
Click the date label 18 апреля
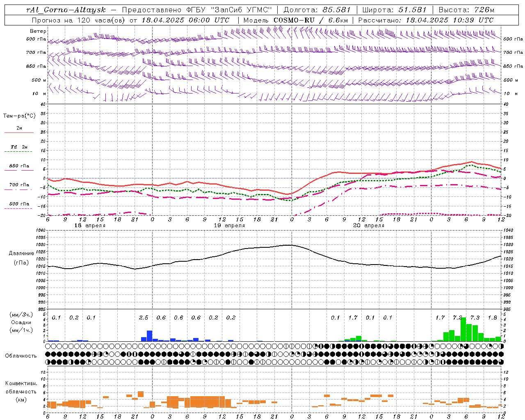[x=89, y=226]
